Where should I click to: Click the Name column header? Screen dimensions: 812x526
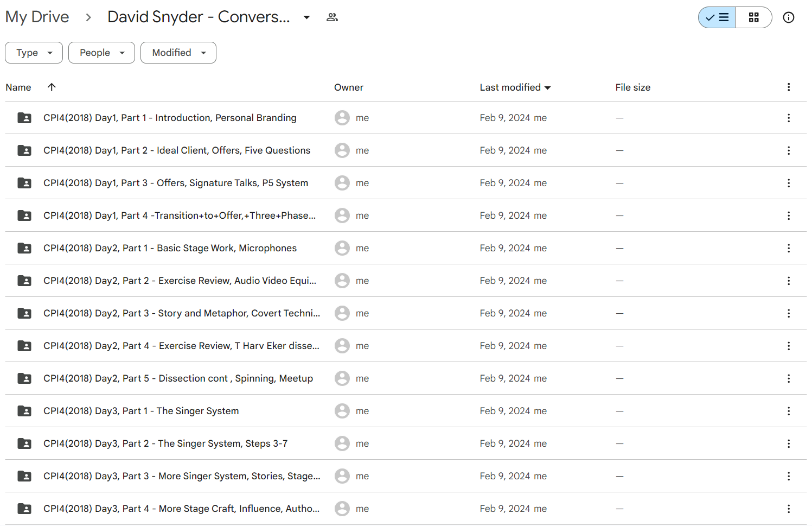(18, 87)
